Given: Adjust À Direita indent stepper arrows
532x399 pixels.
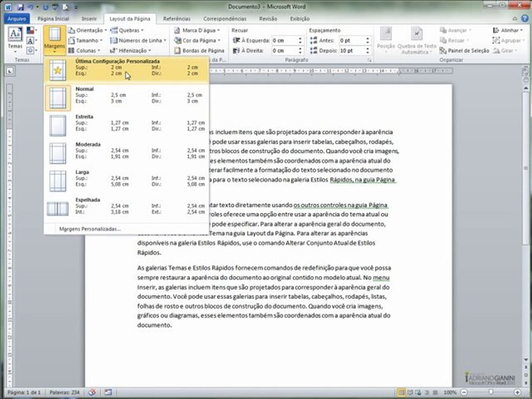Looking at the screenshot, I should (x=300, y=50).
